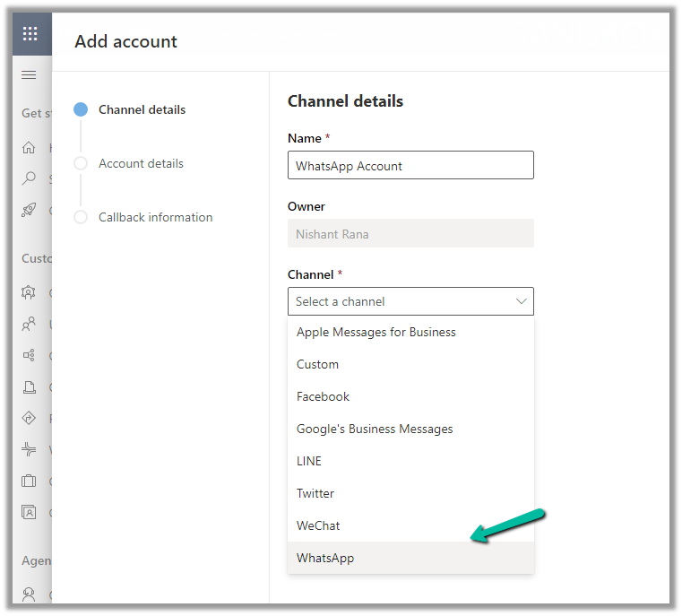The height and width of the screenshot is (616, 682).
Task: Open the app launcher waffle icon
Action: pos(30,34)
